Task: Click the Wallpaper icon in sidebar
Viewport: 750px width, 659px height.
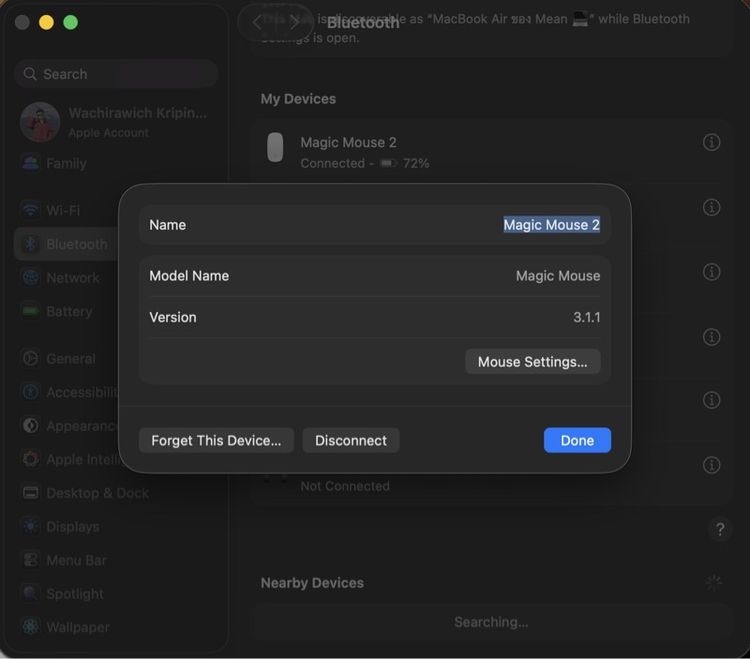Action: pos(31,626)
